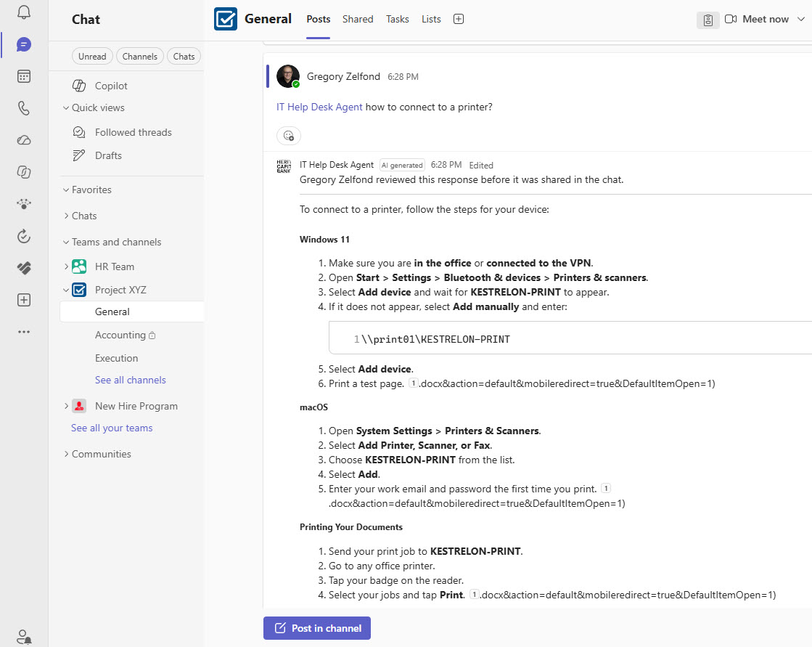This screenshot has width=812, height=647.
Task: Expand the HR Team chevron
Action: pyautogui.click(x=66, y=266)
